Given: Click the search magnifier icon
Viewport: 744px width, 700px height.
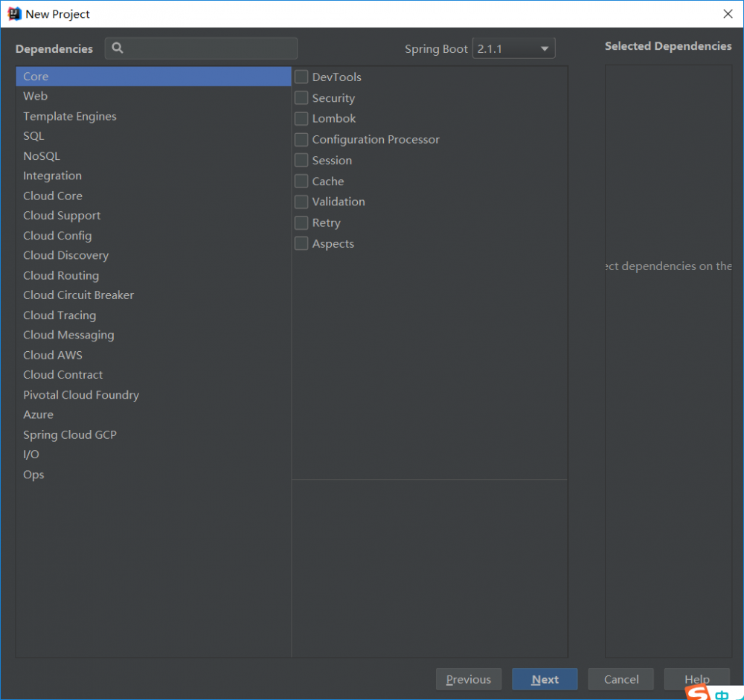Looking at the screenshot, I should click(118, 48).
